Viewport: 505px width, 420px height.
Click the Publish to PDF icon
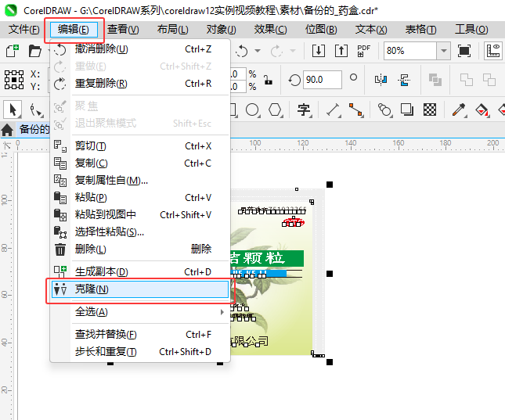364,51
